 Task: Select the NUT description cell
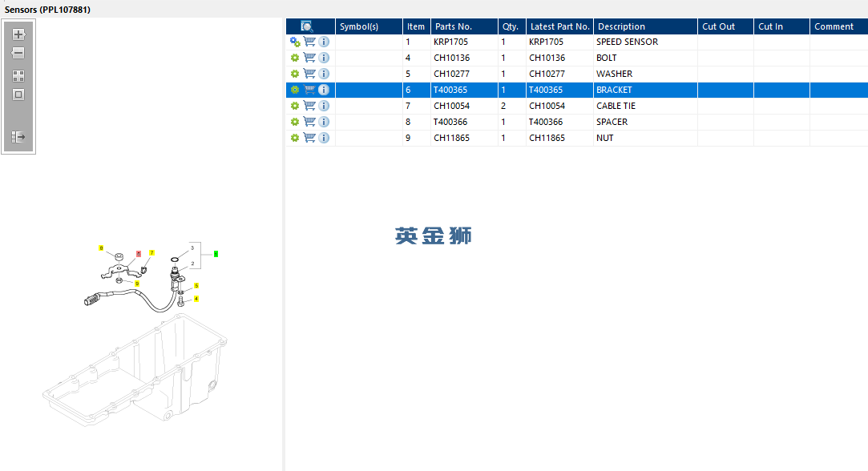point(645,138)
